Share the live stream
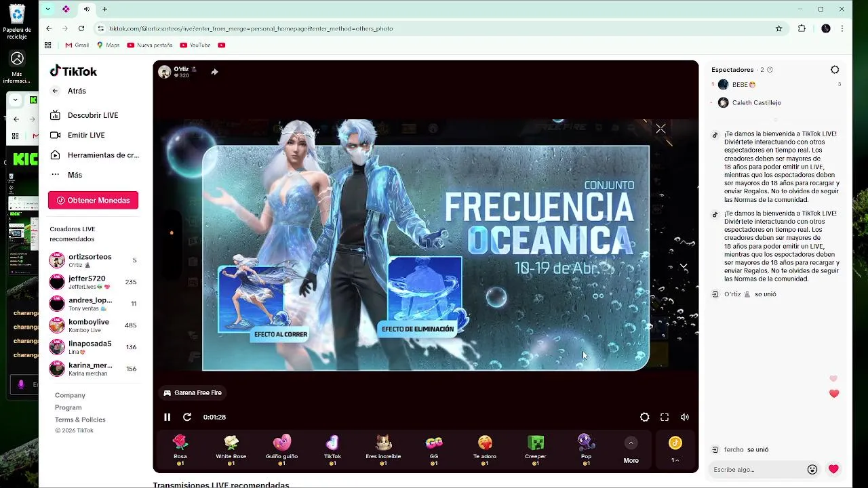 [214, 72]
